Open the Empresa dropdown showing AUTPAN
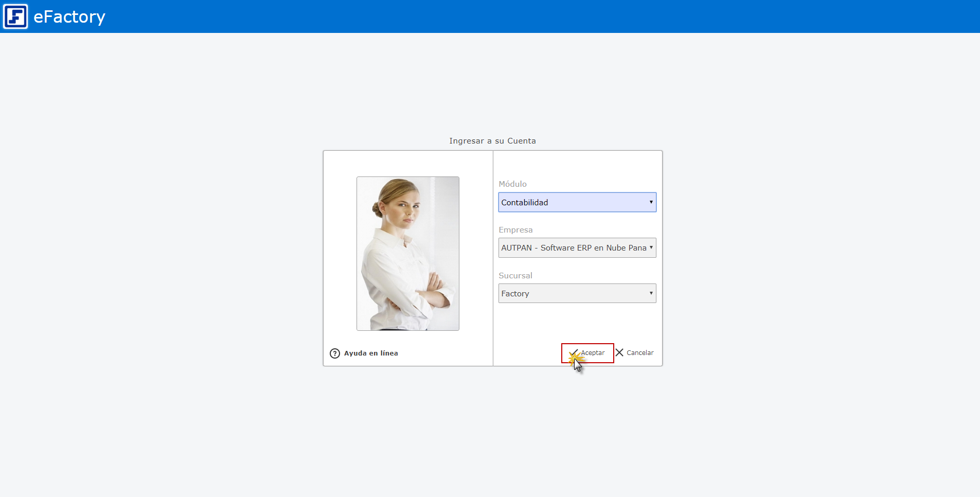Viewport: 980px width, 497px height. 571,248
